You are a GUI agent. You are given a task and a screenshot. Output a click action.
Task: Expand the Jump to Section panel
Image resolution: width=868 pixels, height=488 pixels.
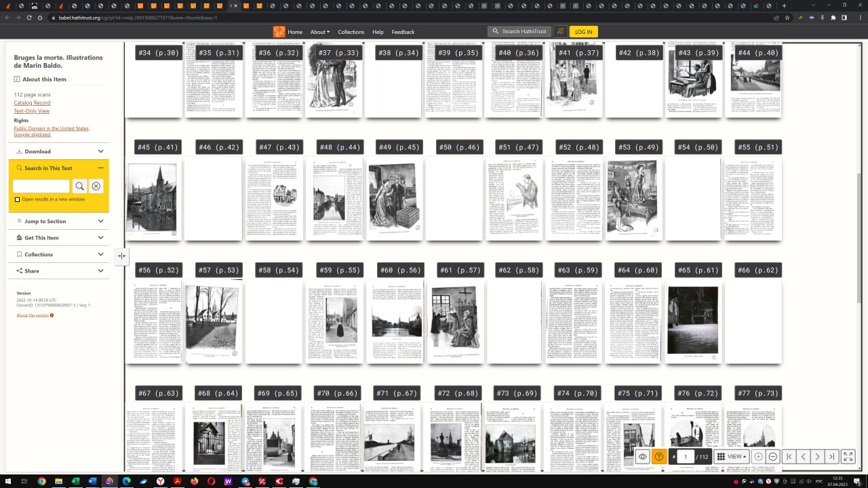(60, 221)
